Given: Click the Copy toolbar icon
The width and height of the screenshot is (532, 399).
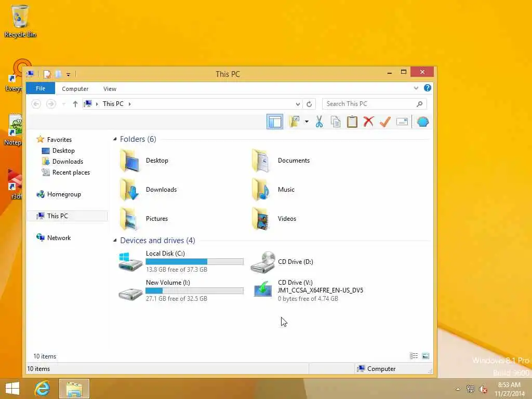Looking at the screenshot, I should (x=335, y=122).
